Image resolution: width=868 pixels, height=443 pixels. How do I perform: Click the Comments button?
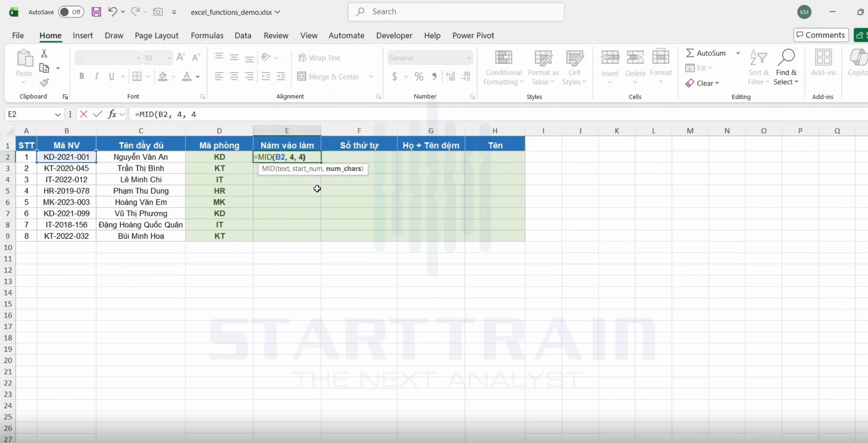click(x=821, y=35)
